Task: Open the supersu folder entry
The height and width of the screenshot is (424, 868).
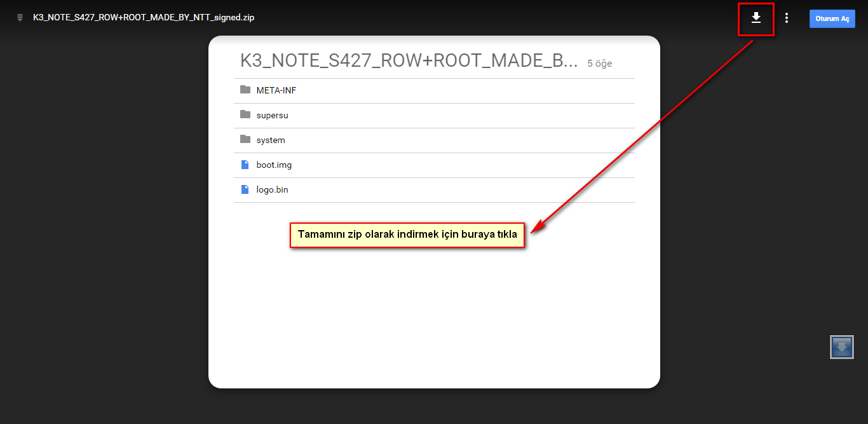Action: (x=272, y=115)
